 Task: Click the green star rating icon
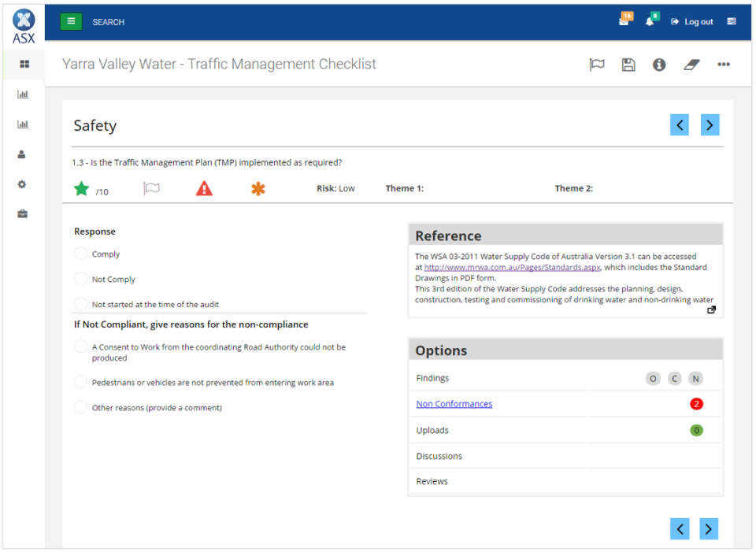[81, 187]
